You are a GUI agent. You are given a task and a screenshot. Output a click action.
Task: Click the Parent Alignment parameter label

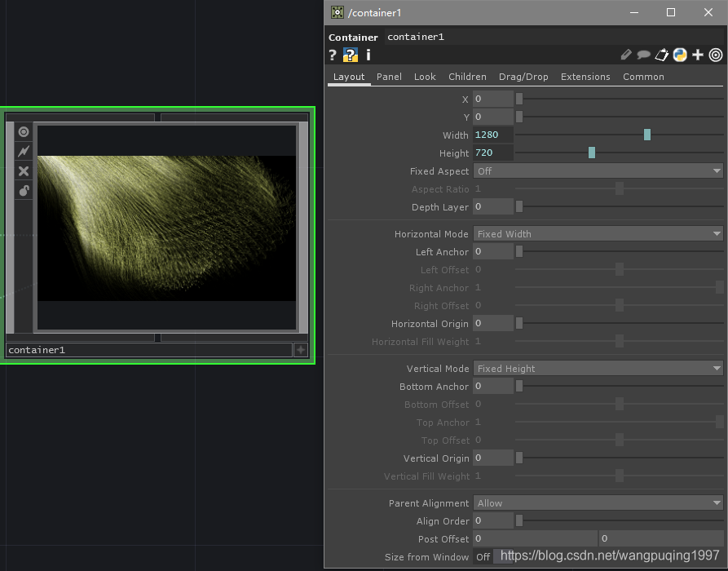(429, 503)
